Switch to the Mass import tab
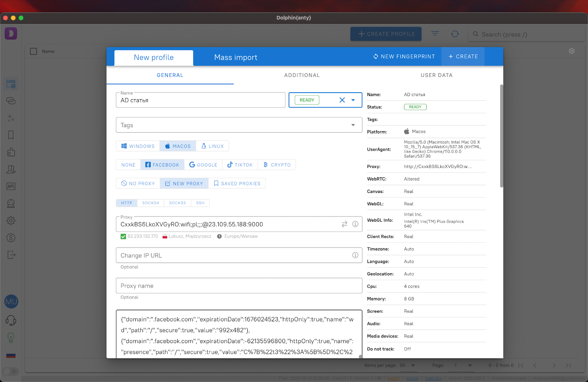The image size is (588, 382). click(x=236, y=58)
